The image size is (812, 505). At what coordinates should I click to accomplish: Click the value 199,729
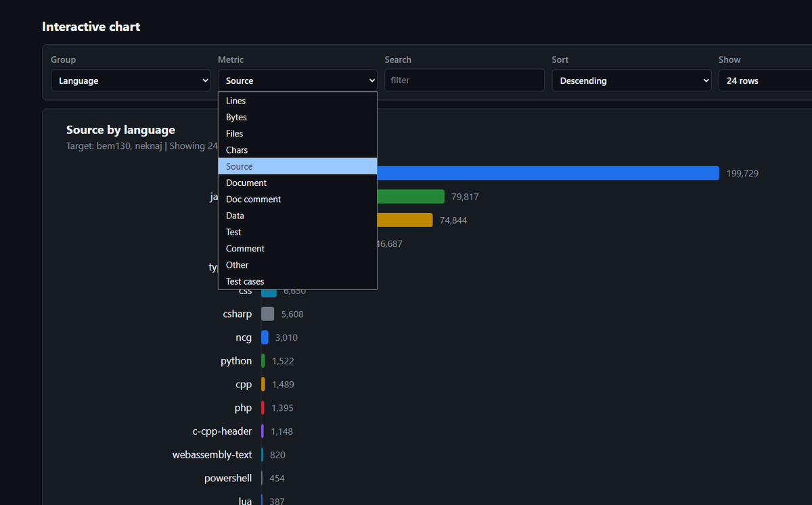(x=742, y=173)
